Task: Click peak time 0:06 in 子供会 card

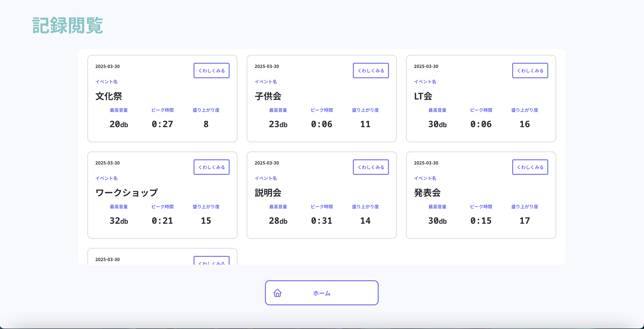Action: [322, 124]
